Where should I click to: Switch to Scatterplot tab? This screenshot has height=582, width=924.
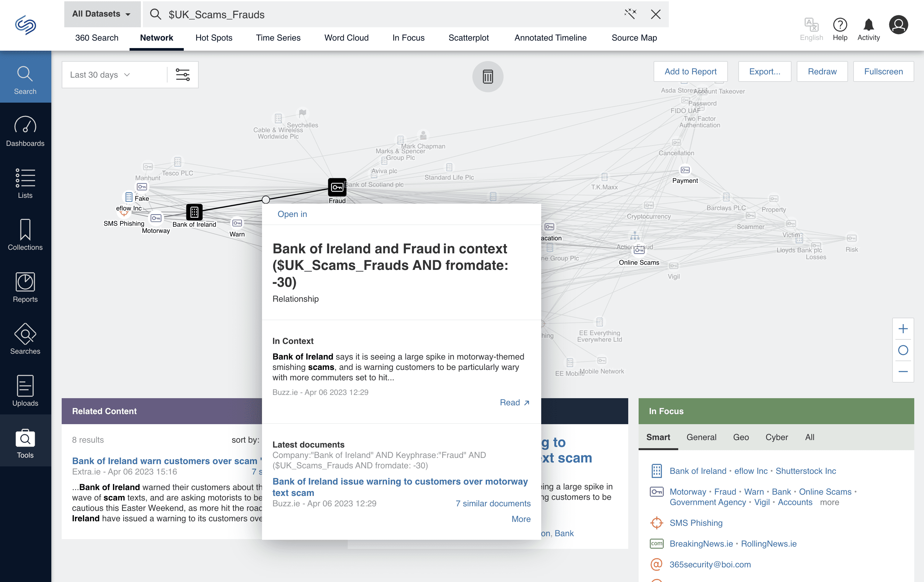pos(468,38)
